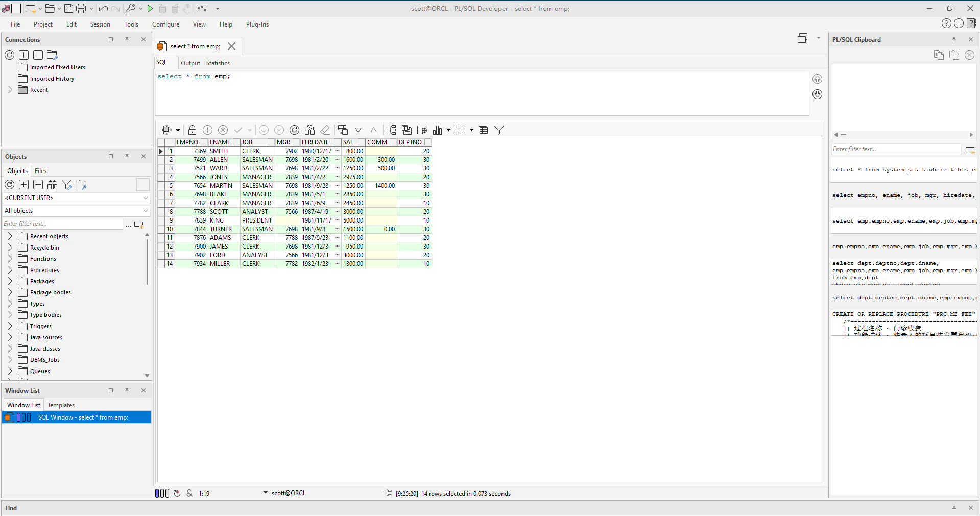Click binoculars Find icon in Objects panel
The width and height of the screenshot is (980, 516).
(52, 185)
